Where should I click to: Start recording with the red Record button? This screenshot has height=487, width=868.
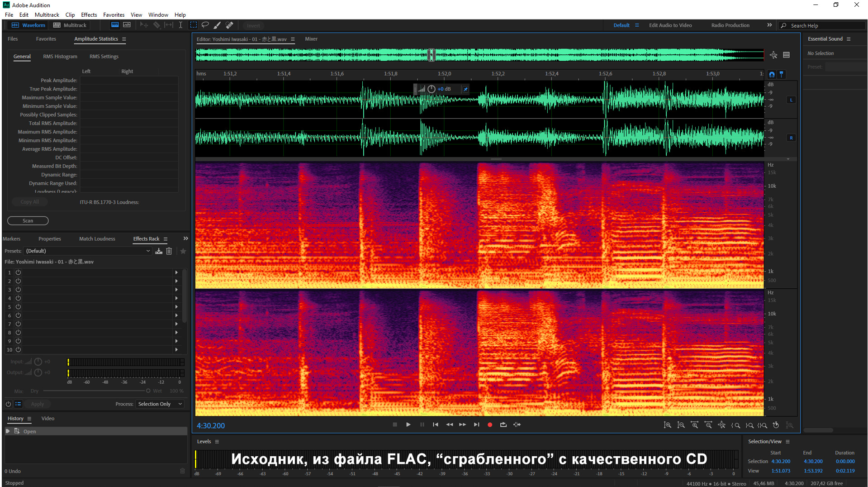[x=490, y=425]
